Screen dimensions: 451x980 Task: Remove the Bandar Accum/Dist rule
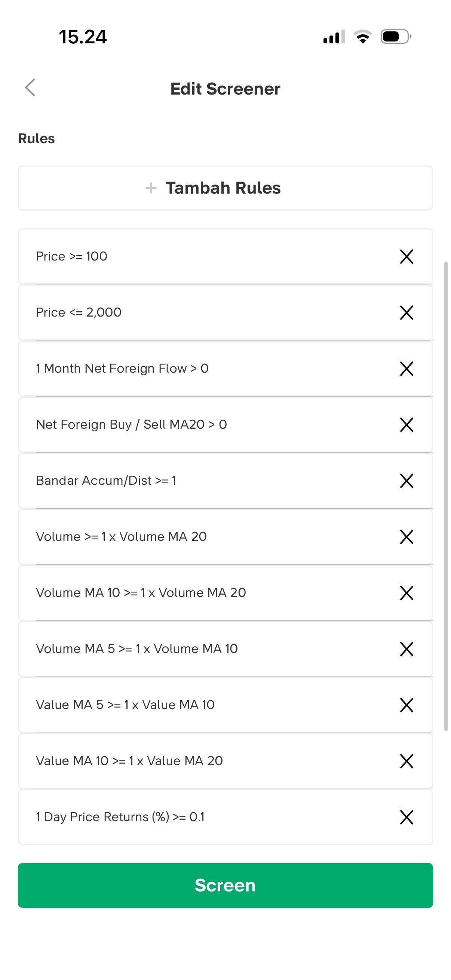point(406,481)
